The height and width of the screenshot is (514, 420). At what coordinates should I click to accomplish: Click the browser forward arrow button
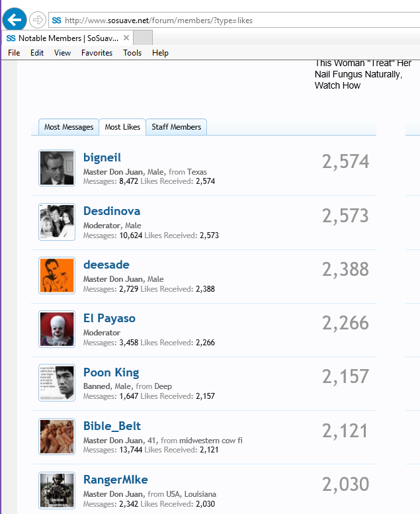point(38,20)
